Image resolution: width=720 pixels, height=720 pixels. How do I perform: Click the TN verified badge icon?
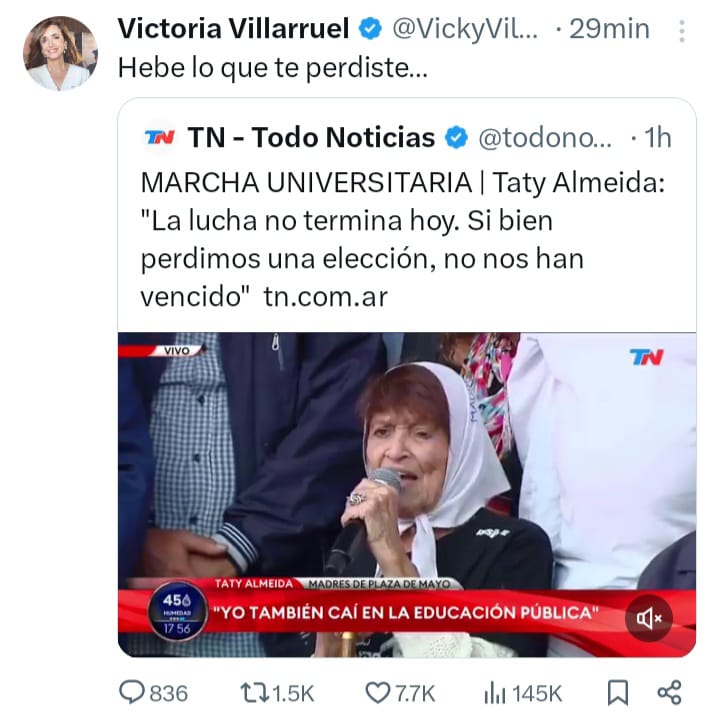tap(456, 137)
